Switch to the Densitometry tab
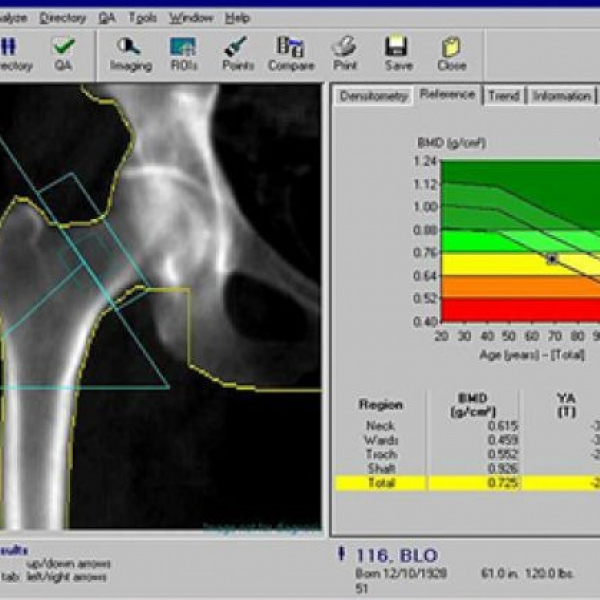600x600 pixels. click(x=374, y=96)
